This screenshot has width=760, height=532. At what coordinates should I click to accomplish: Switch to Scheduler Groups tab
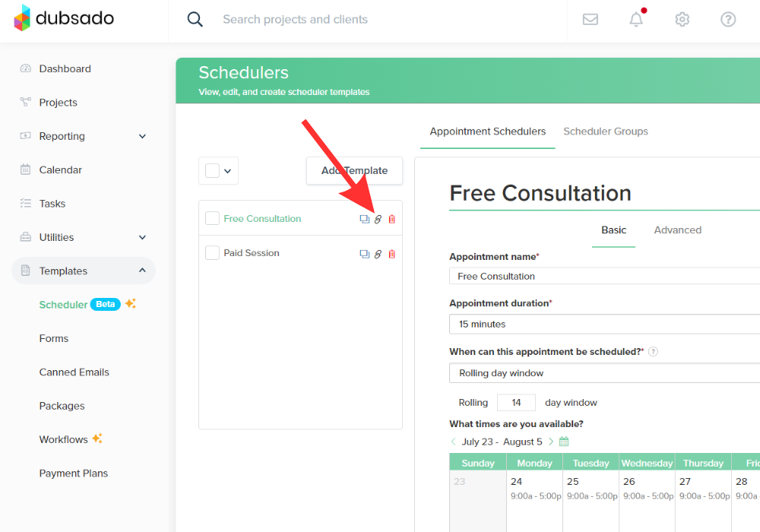click(606, 131)
